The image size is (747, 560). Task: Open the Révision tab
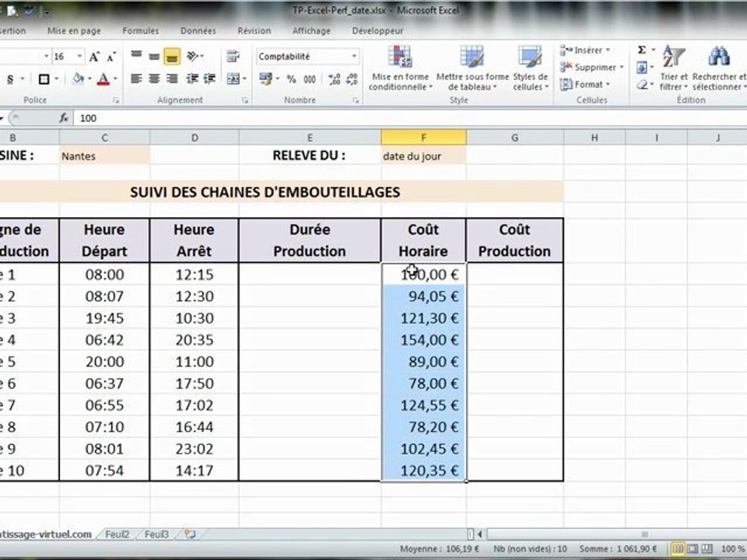click(254, 30)
